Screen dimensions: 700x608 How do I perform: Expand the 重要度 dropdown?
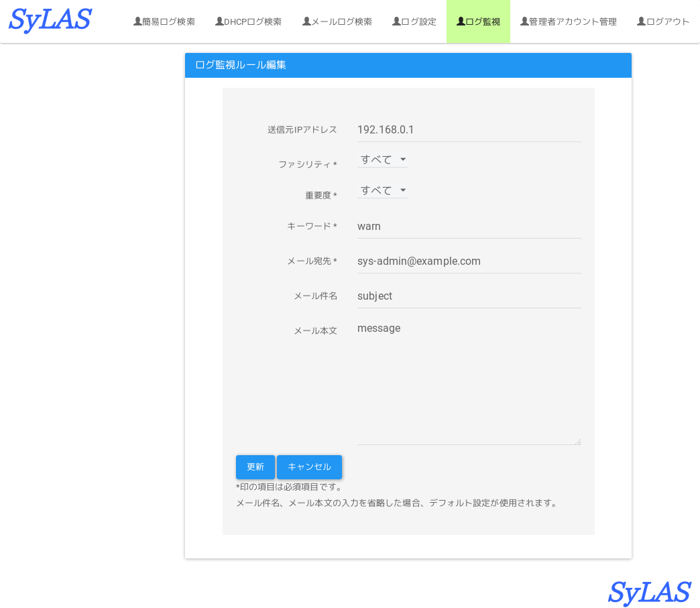coord(382,190)
